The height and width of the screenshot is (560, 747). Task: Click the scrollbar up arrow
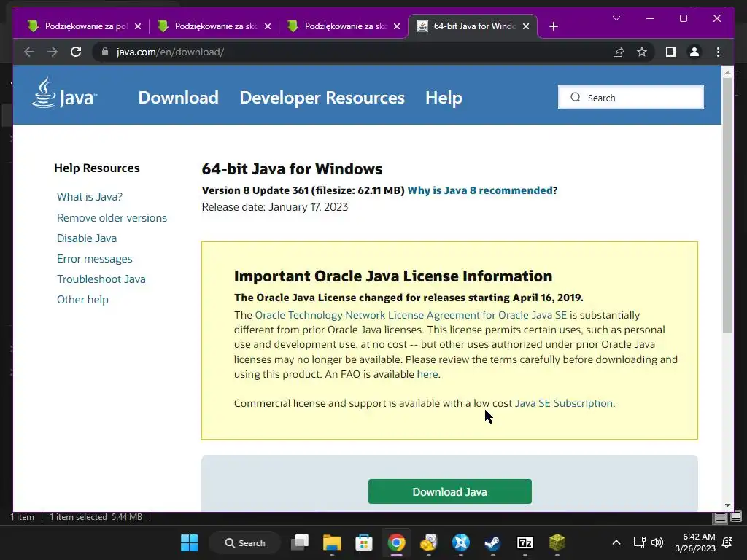[x=727, y=72]
